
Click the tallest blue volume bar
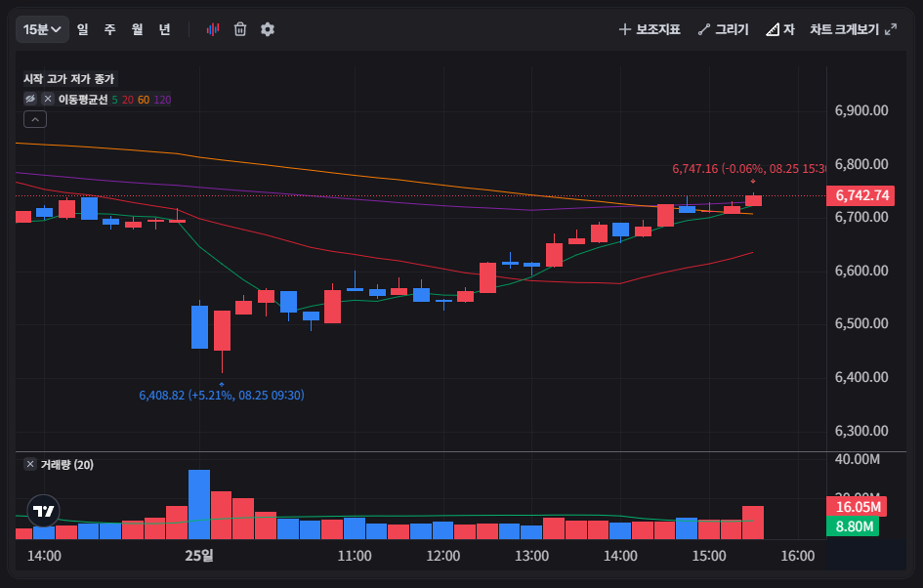point(199,504)
